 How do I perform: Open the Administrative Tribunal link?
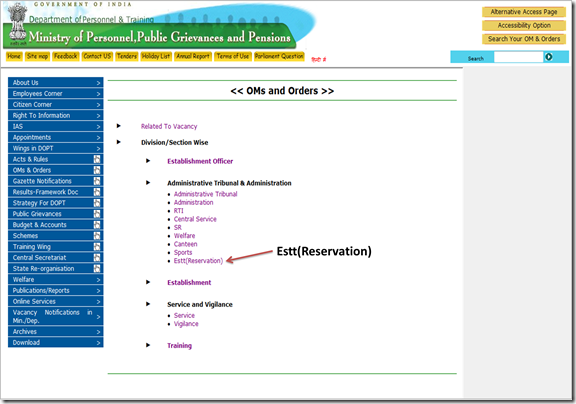pos(205,194)
